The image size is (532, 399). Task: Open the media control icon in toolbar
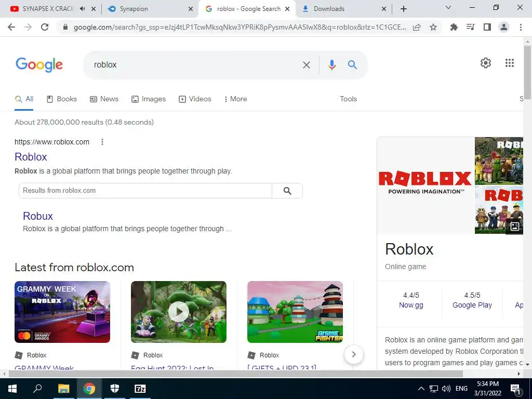pyautogui.click(x=470, y=27)
